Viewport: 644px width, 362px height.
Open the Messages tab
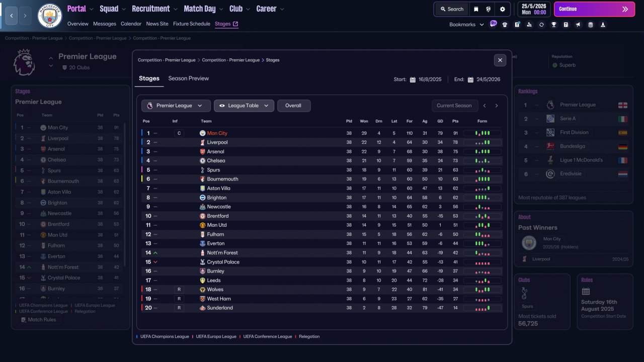tap(105, 24)
